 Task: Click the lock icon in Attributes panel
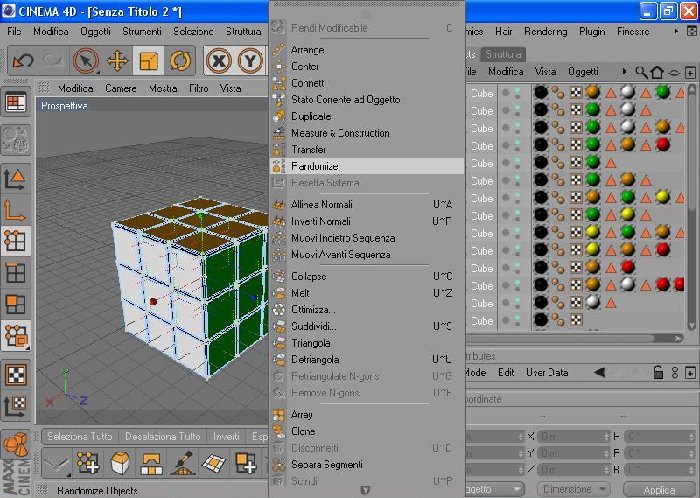[658, 372]
